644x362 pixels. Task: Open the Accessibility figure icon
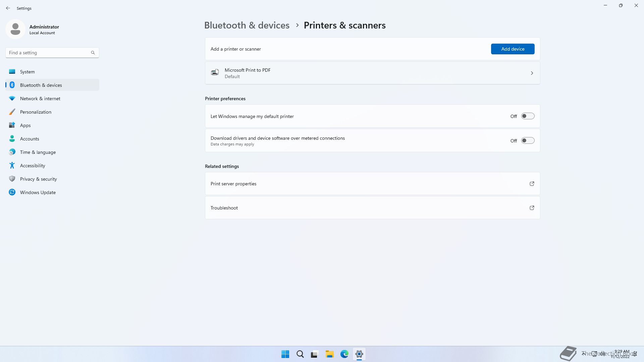(x=12, y=166)
